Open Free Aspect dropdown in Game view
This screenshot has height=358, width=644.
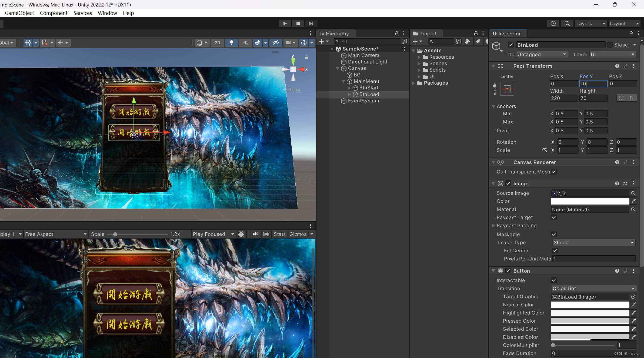tap(56, 234)
